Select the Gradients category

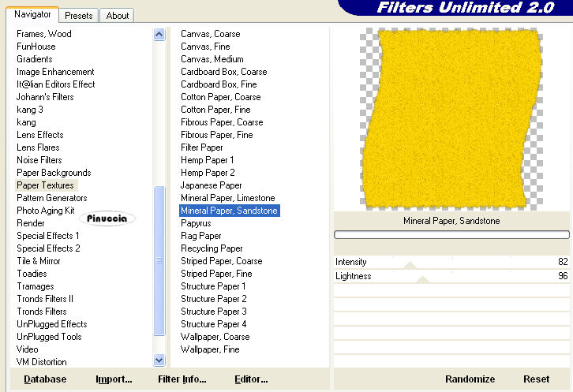click(35, 59)
